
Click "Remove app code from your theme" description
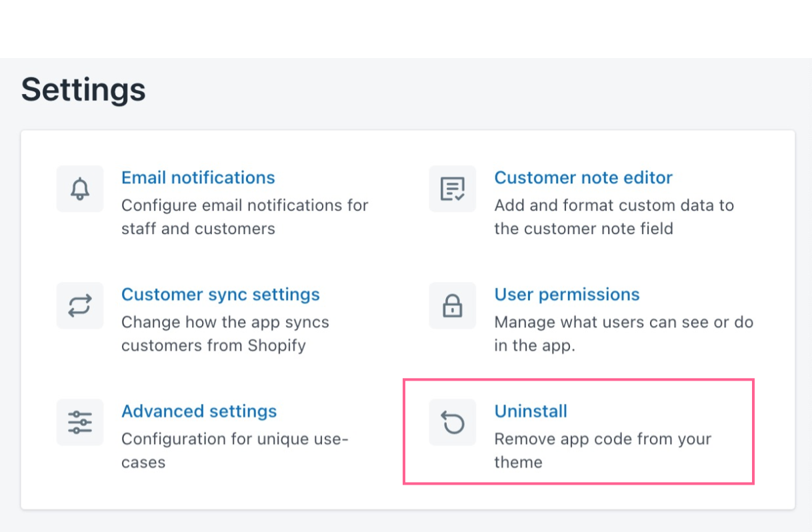[x=603, y=450]
